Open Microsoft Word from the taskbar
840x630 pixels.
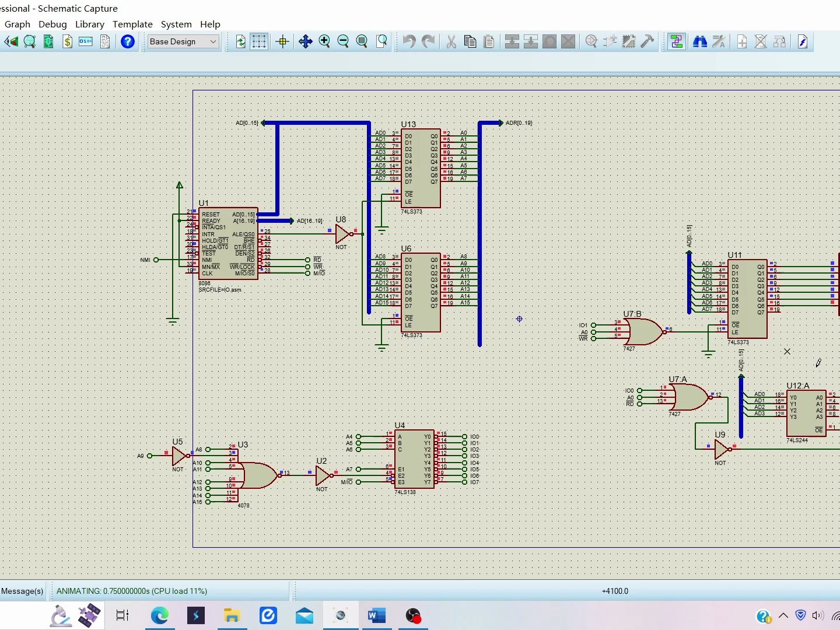coord(376,615)
